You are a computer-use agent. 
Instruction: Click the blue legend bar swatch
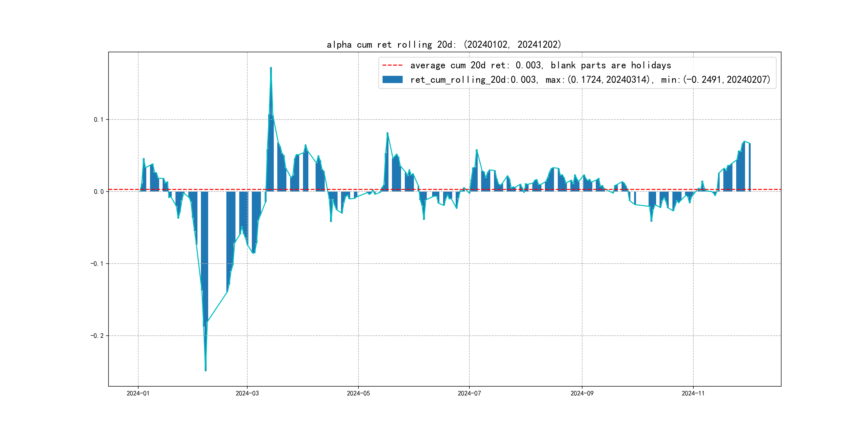392,80
